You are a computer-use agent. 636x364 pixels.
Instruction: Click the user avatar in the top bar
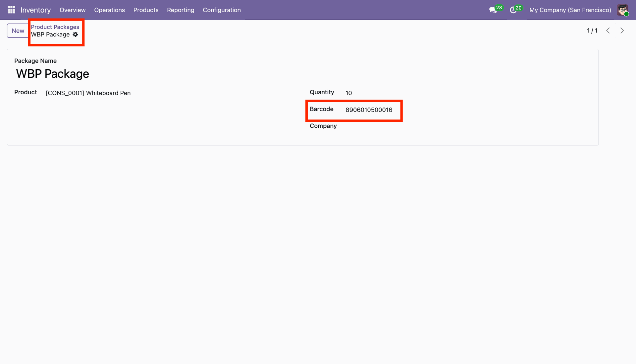(623, 10)
